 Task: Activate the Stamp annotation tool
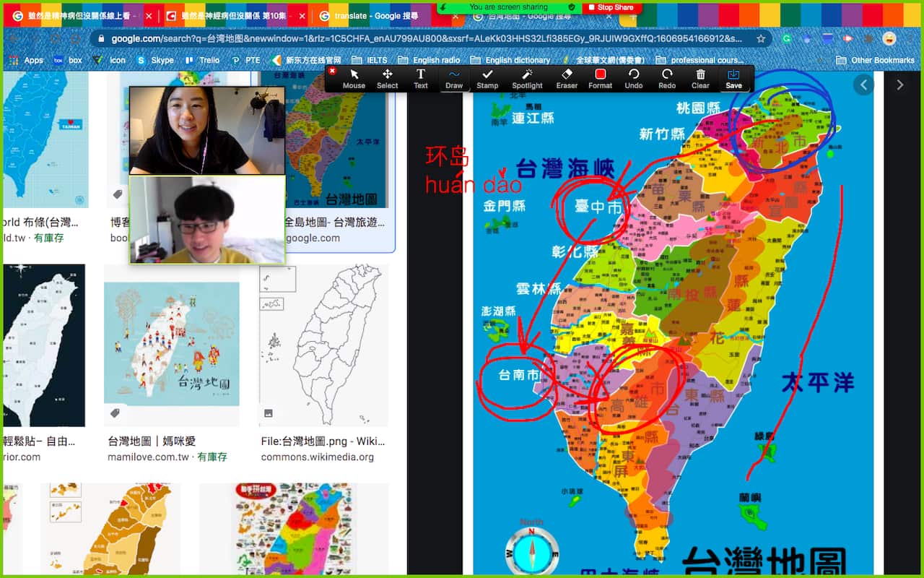487,78
